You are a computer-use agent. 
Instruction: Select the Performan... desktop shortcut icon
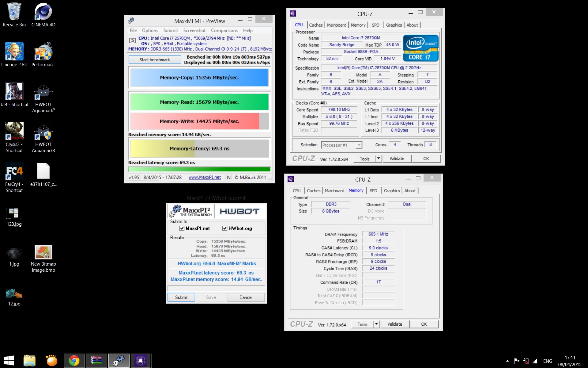pyautogui.click(x=43, y=51)
